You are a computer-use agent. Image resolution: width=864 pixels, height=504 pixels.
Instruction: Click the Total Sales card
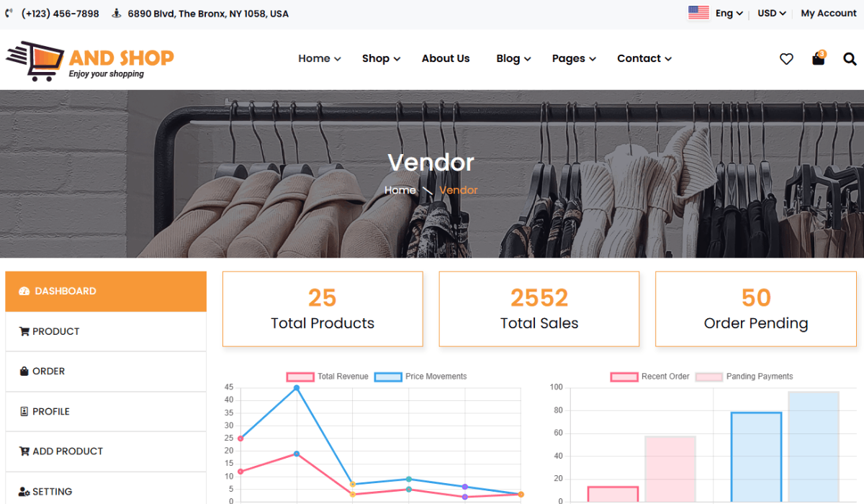539,309
